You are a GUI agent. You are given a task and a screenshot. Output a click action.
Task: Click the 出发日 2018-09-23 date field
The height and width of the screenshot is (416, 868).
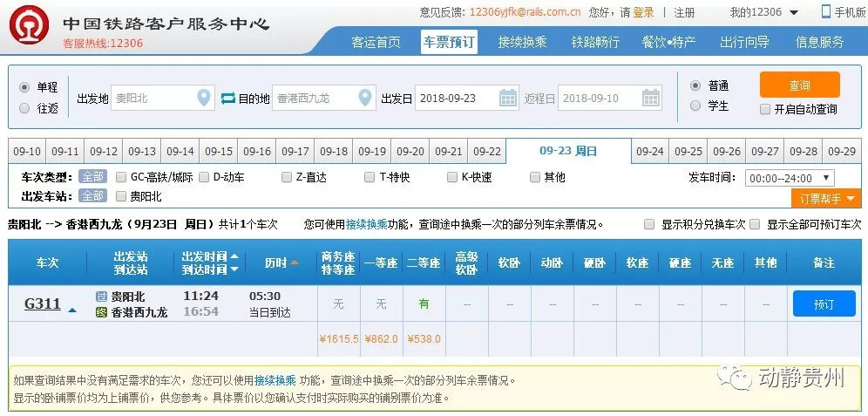tap(466, 98)
